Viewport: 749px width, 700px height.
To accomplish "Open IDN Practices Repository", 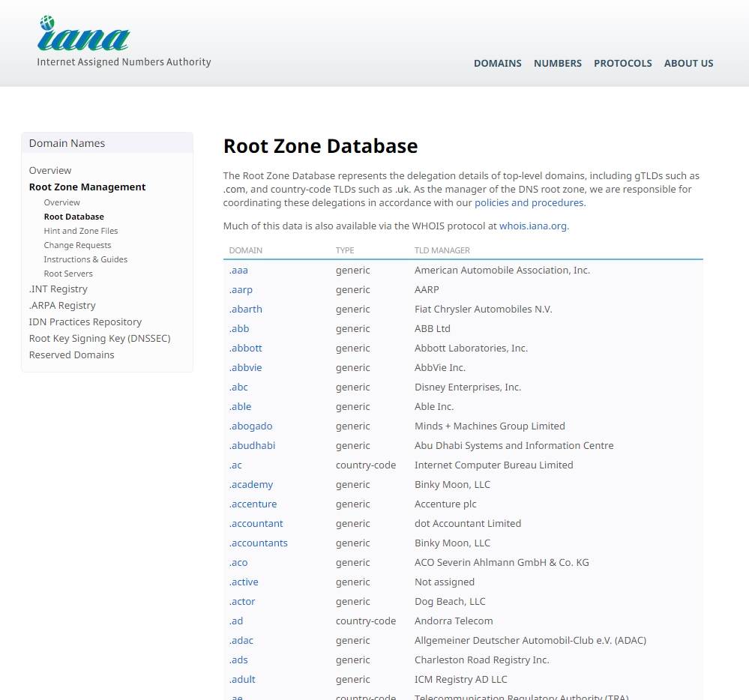I will click(85, 322).
